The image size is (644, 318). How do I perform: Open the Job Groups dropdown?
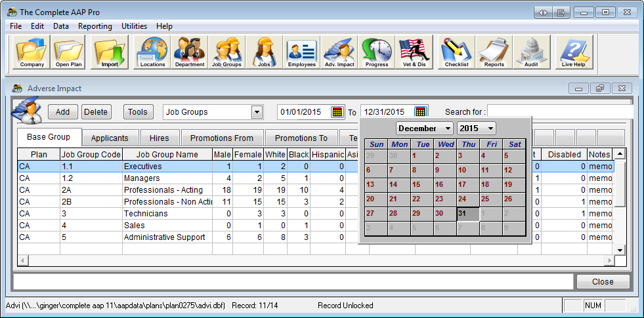[257, 112]
